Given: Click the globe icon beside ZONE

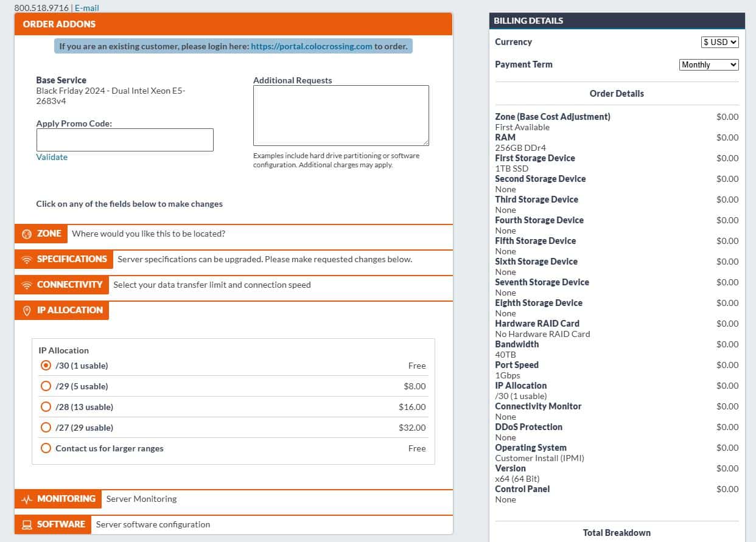Looking at the screenshot, I should coord(26,234).
